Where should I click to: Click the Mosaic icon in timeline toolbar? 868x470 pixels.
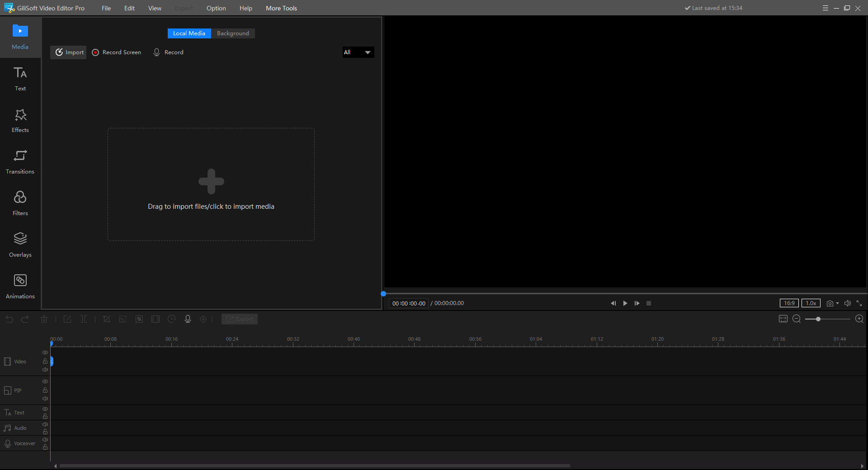point(139,319)
